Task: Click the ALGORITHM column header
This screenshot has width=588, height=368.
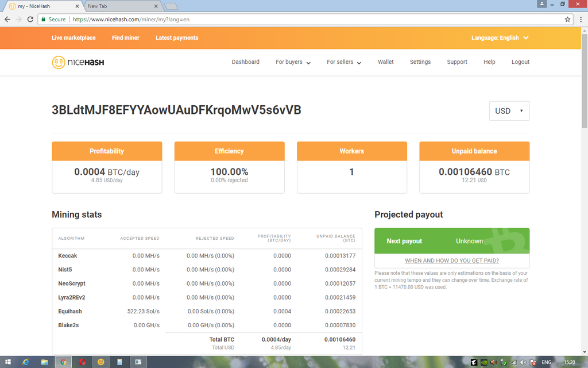Action: 71,239
